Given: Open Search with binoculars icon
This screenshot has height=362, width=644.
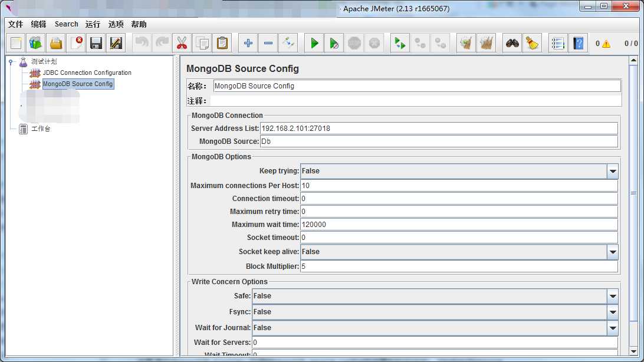Looking at the screenshot, I should 512,43.
